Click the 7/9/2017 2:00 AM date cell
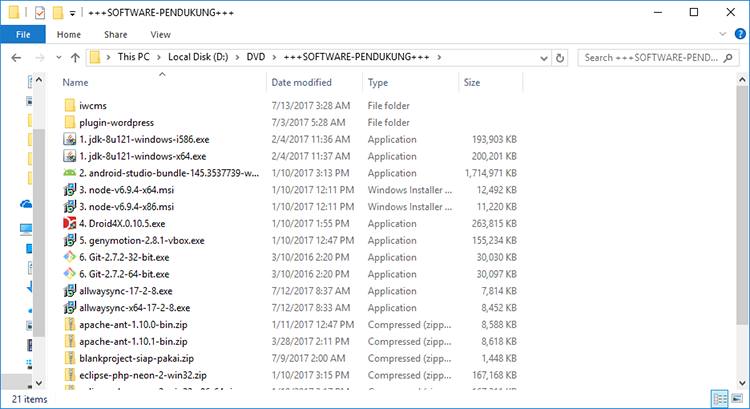The width and height of the screenshot is (750, 409). (309, 358)
